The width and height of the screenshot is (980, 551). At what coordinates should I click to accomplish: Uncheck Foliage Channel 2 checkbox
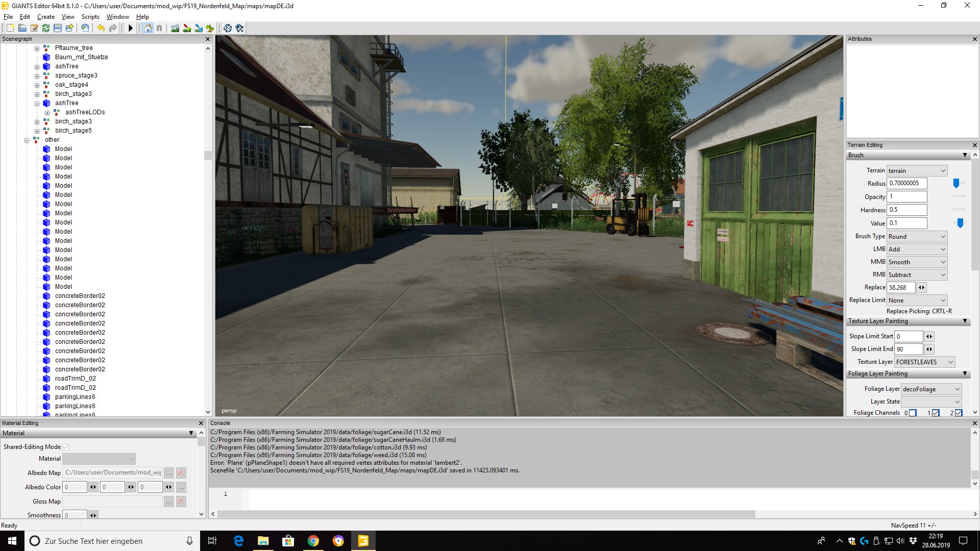[958, 413]
